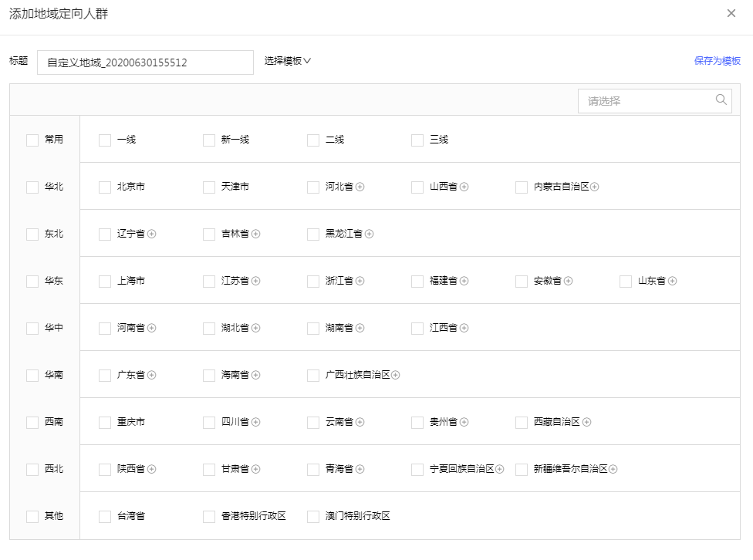Expand 黑龙江省 plus icon
The height and width of the screenshot is (560, 753).
coord(369,234)
